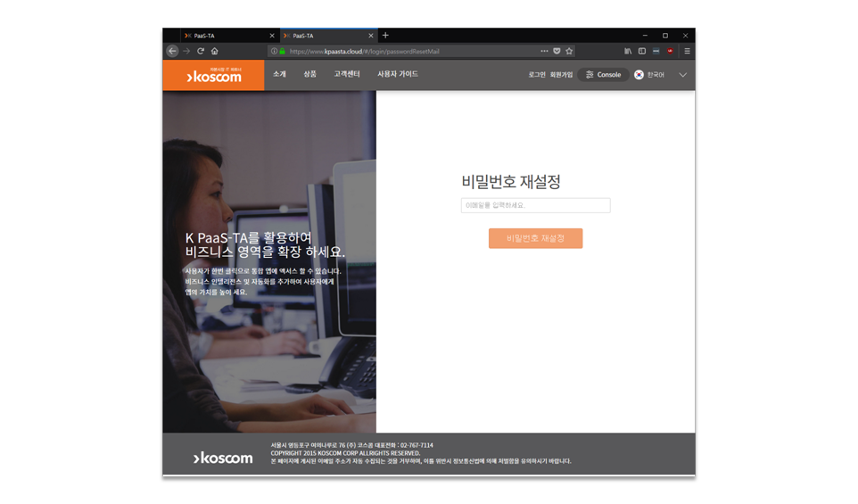Click the red extension icon in toolbar

(x=670, y=51)
